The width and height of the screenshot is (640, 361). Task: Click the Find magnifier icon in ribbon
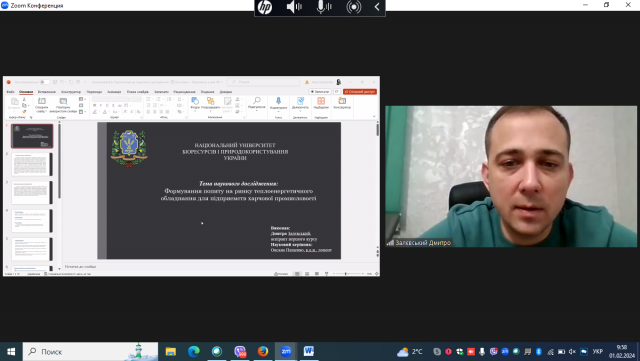tap(257, 102)
